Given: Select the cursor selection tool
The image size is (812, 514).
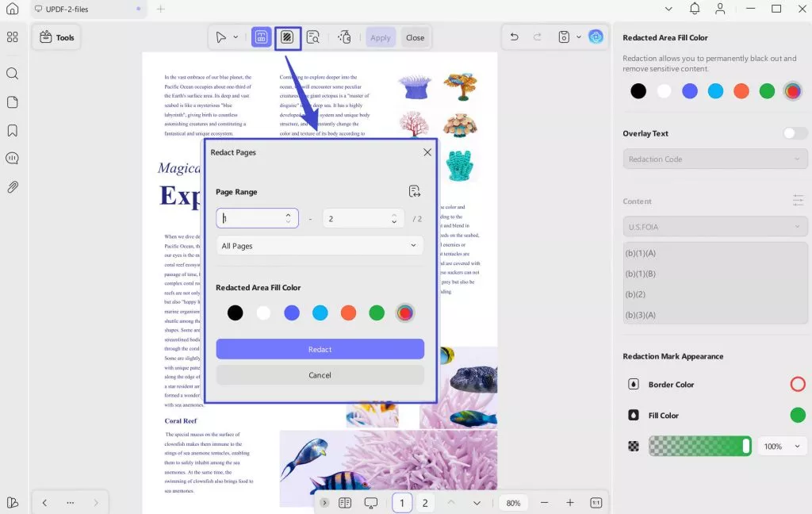Looking at the screenshot, I should click(x=221, y=37).
